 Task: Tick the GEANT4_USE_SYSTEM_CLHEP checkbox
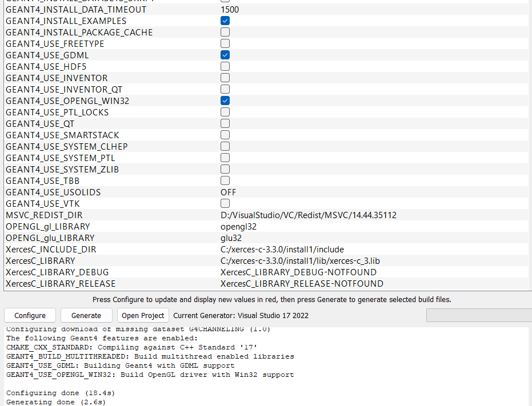pyautogui.click(x=225, y=147)
